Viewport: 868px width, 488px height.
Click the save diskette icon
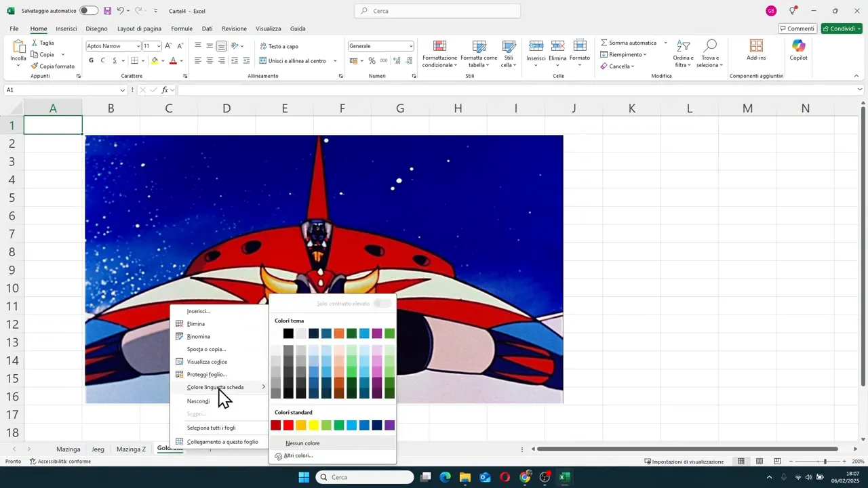tap(107, 11)
